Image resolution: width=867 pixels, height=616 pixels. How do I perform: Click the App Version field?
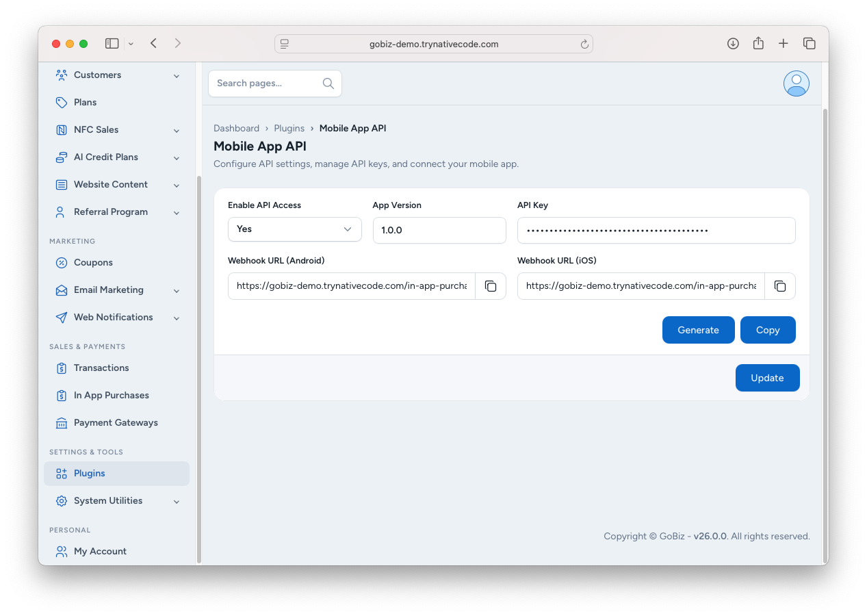coord(439,231)
